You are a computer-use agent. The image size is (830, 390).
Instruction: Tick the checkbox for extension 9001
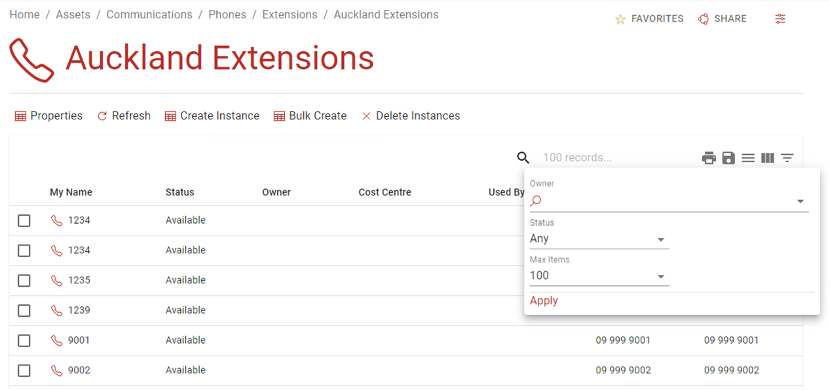(x=24, y=341)
